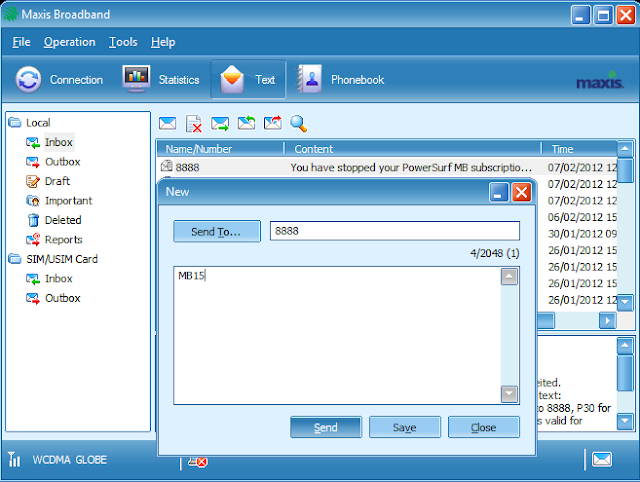Click the recipient number field containing 8888

[395, 231]
